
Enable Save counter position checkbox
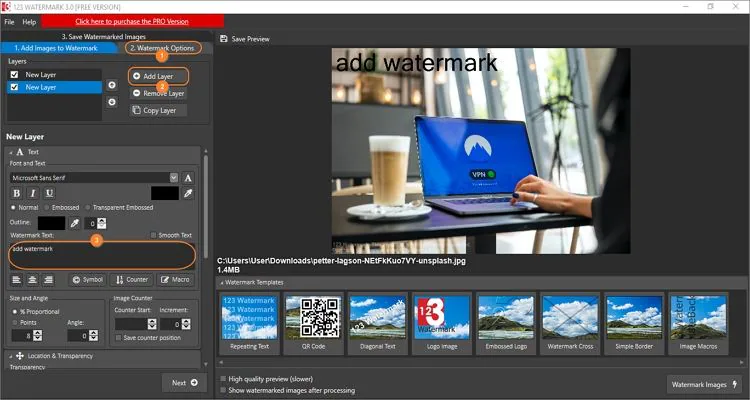tap(119, 338)
